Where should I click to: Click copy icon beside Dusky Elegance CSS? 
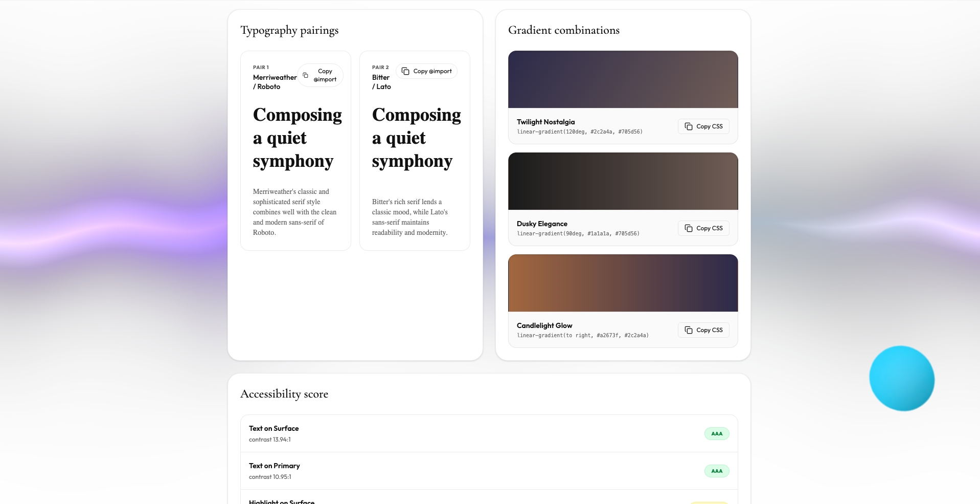689,228
